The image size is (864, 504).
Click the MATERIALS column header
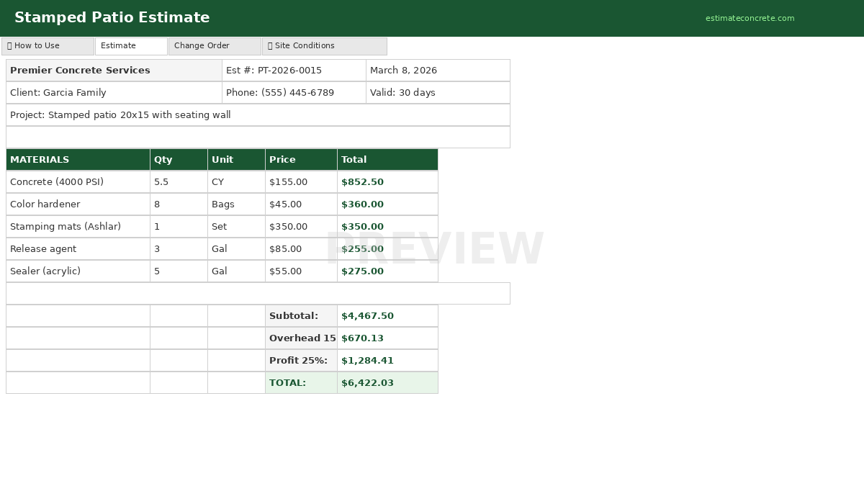(x=78, y=160)
